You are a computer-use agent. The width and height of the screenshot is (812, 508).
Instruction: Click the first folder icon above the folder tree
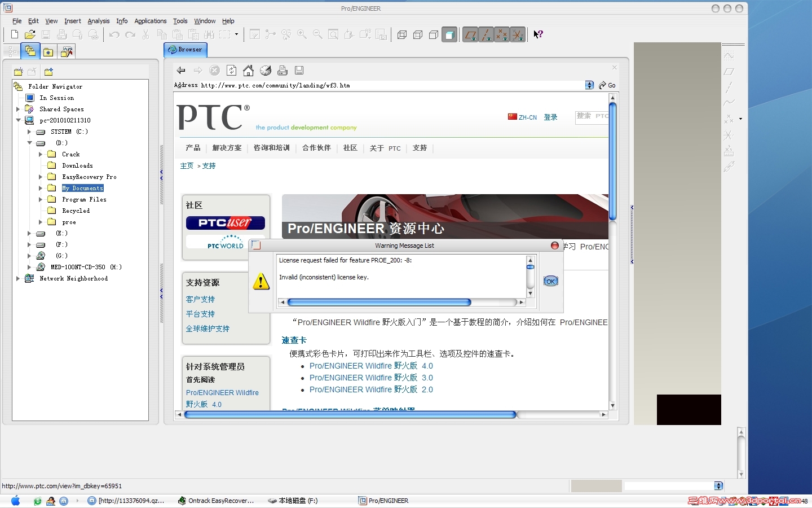(x=18, y=72)
